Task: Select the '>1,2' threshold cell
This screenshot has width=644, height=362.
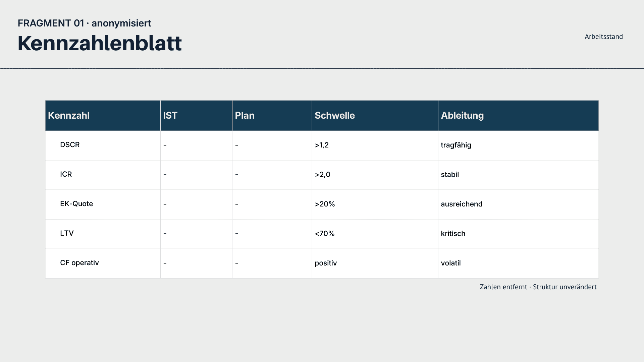Action: pos(322,145)
